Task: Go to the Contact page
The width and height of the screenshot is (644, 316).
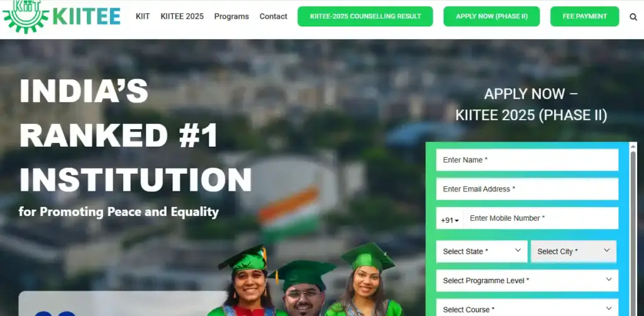Action: pos(273,16)
